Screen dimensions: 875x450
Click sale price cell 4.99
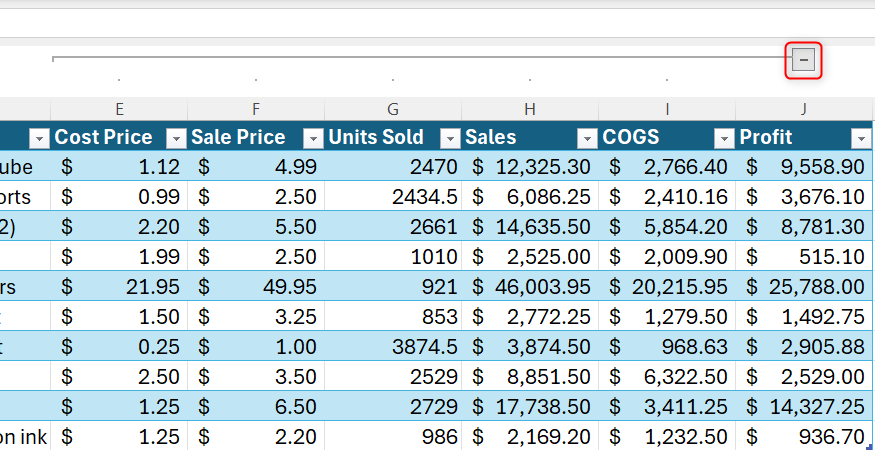pyautogui.click(x=256, y=166)
